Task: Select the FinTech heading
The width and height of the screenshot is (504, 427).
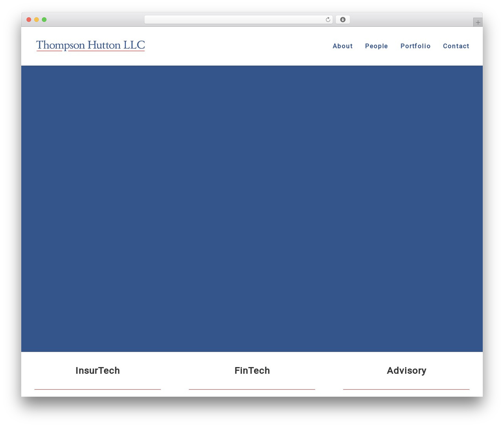Action: click(x=252, y=371)
